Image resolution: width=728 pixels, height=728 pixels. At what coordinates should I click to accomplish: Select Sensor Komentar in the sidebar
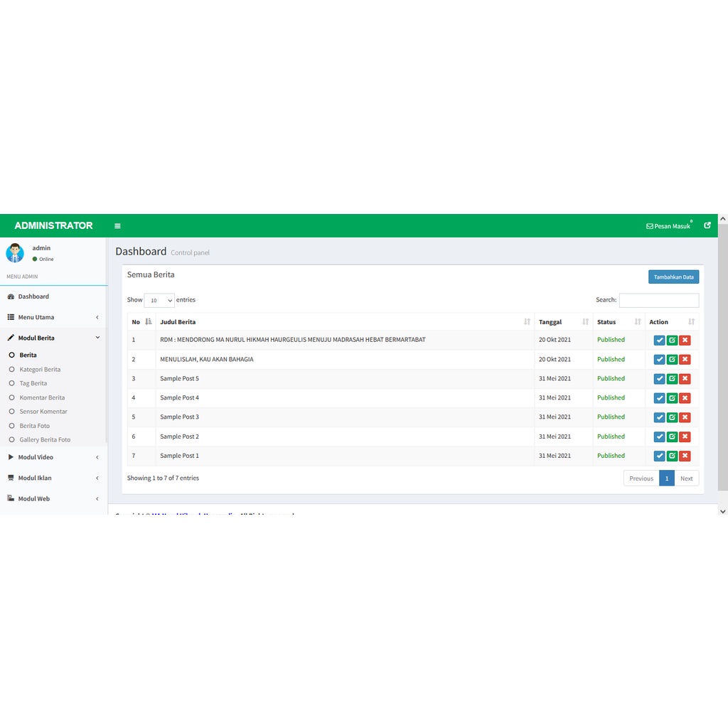point(43,412)
